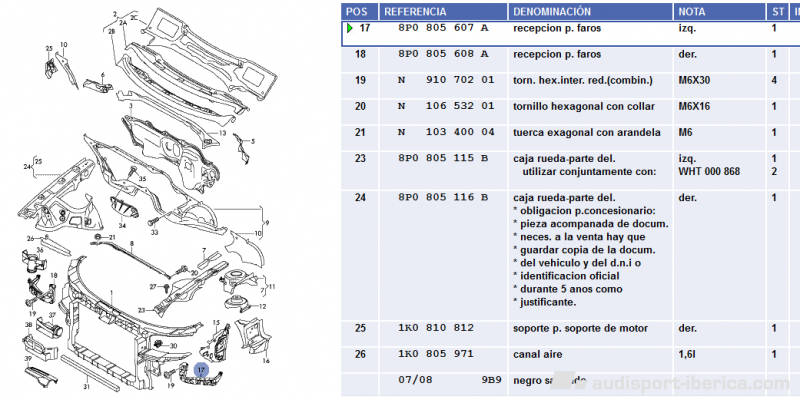The image size is (800, 403).
Task: Click part label 35 in diagram
Action: pyautogui.click(x=142, y=179)
